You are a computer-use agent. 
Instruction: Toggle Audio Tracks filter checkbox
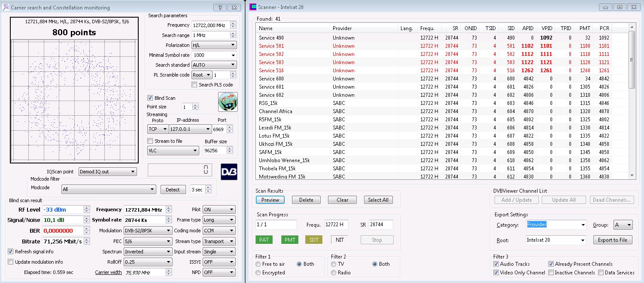click(x=496, y=264)
